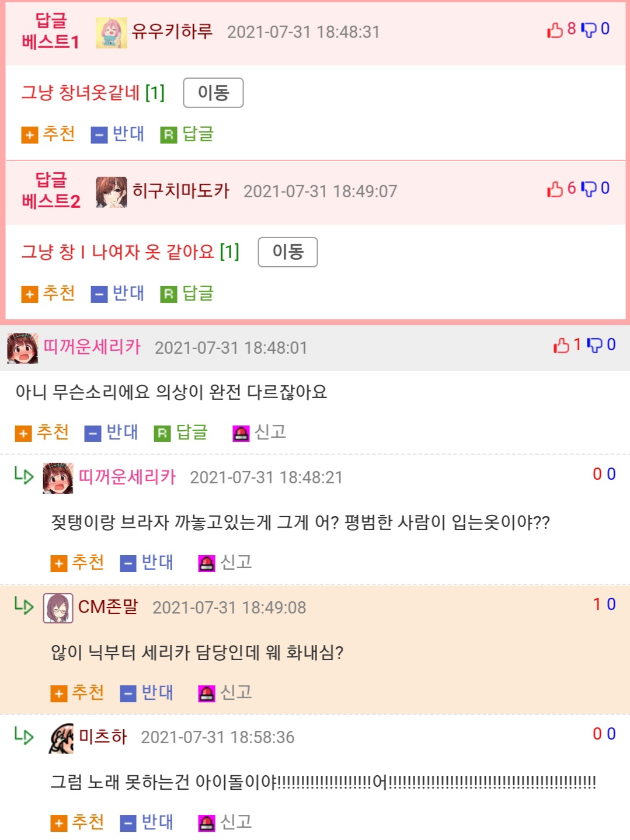Image resolution: width=630 pixels, height=840 pixels.
Task: Click orange plus 추천 icon under best reply 1
Action: pos(29,135)
